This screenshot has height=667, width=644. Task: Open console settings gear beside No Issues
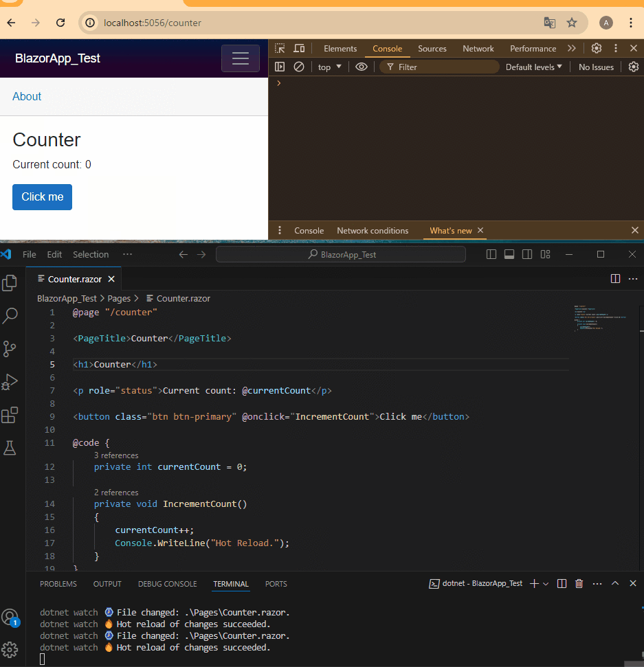click(634, 67)
